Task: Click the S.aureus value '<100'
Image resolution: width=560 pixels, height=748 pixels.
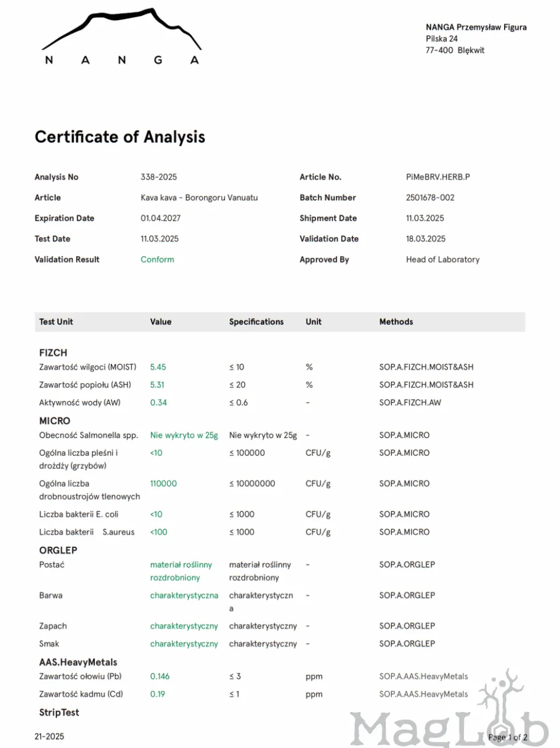Action: (x=159, y=532)
